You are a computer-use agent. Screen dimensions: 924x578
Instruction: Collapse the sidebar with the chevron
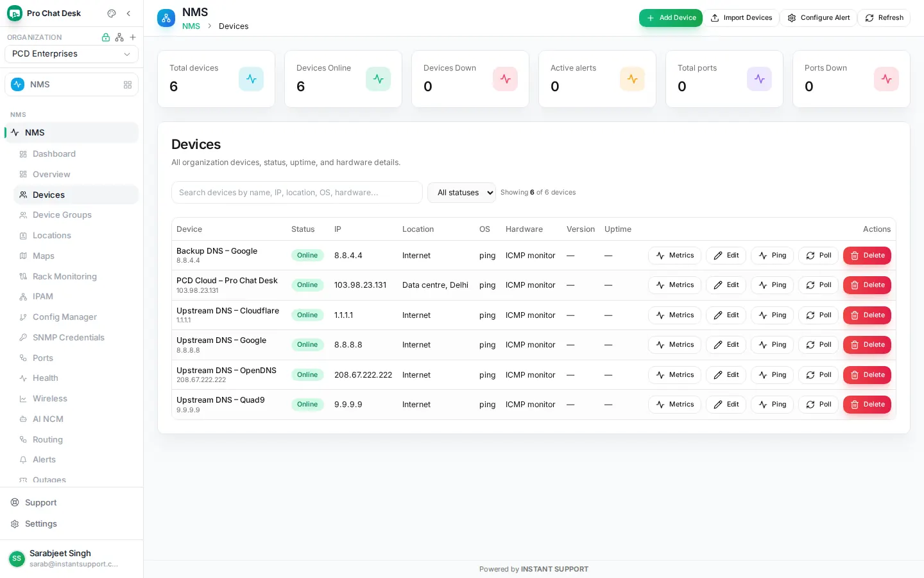tap(128, 13)
